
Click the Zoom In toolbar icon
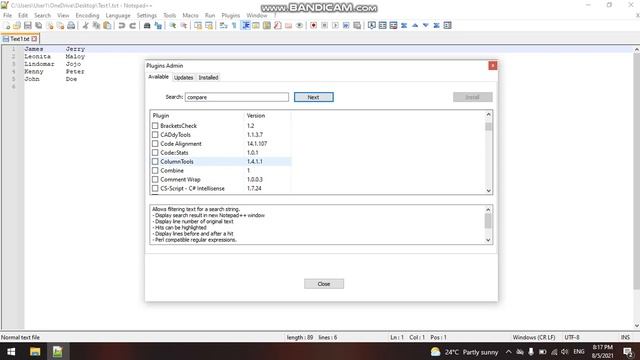[x=173, y=25]
